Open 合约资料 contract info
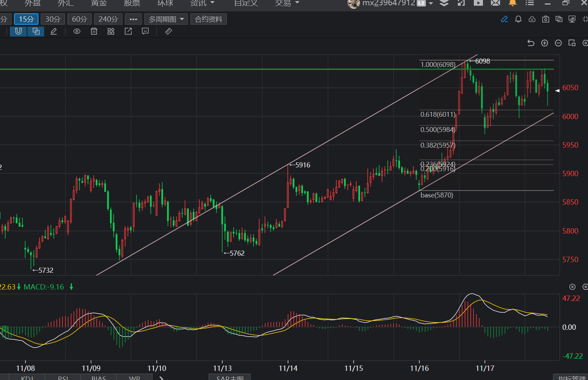The image size is (588, 380). [209, 19]
